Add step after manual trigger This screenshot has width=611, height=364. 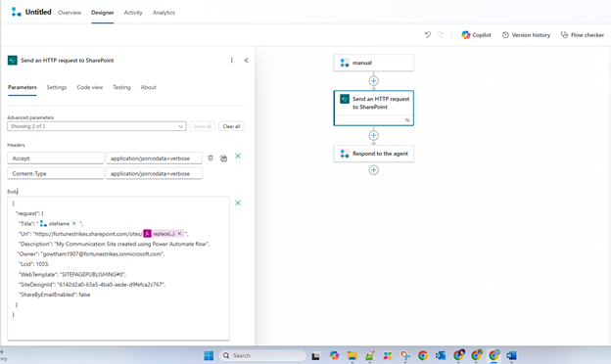tap(373, 81)
